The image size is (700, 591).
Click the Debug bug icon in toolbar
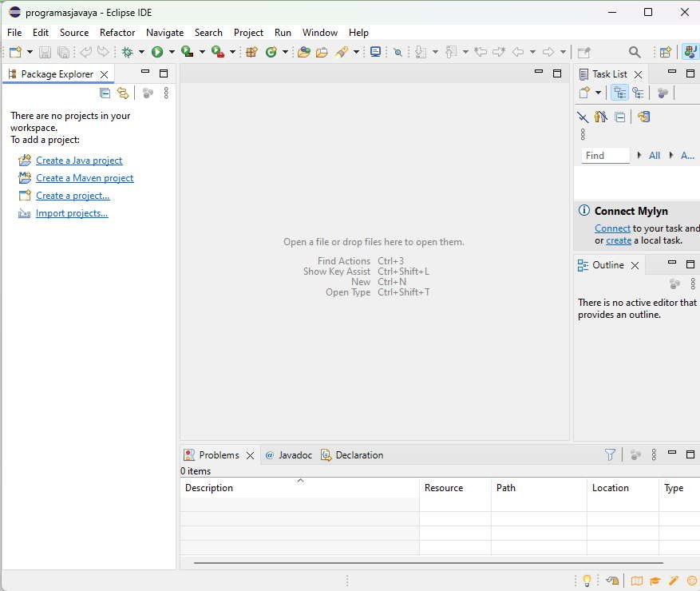(x=127, y=52)
